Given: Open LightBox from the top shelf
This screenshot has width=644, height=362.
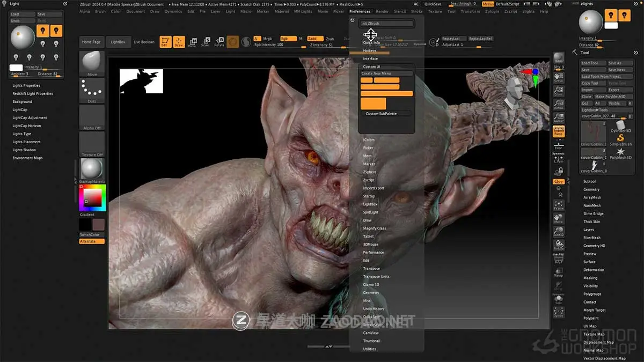Looking at the screenshot, I should pos(119,41).
